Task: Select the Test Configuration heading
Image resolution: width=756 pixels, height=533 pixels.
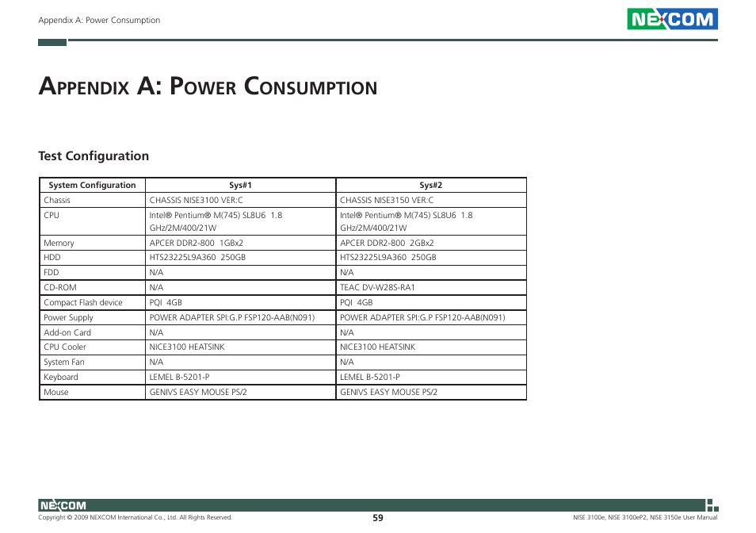Action: [x=93, y=155]
